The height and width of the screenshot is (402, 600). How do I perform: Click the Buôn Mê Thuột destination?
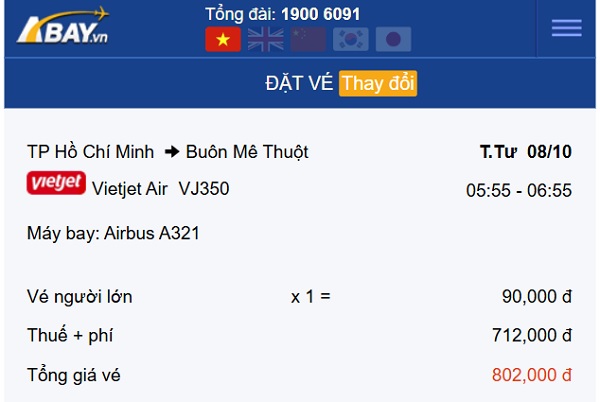coord(247,152)
